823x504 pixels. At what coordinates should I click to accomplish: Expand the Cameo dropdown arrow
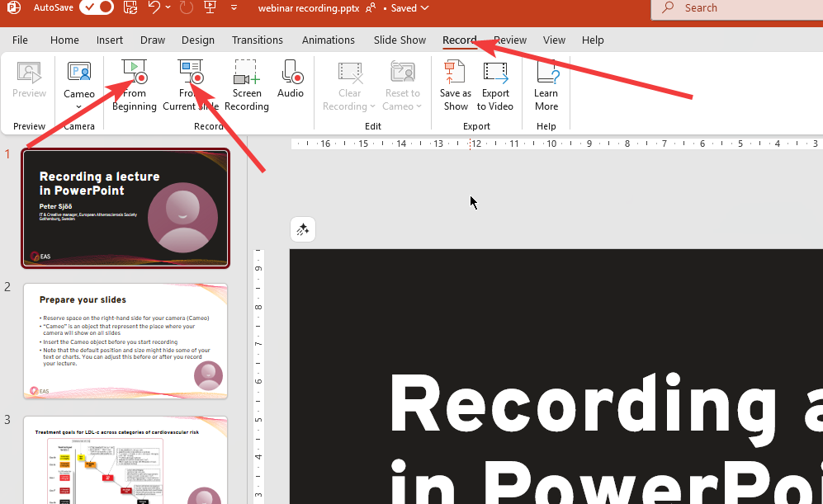tap(79, 107)
